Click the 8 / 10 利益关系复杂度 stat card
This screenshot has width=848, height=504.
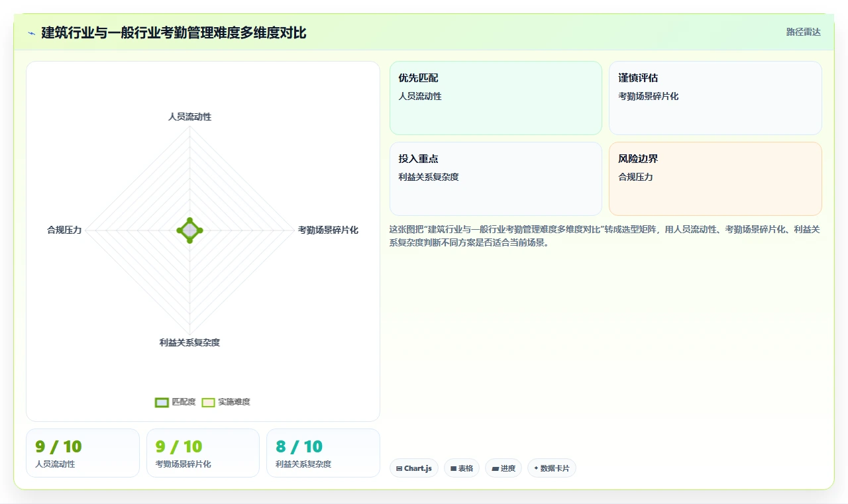[323, 453]
